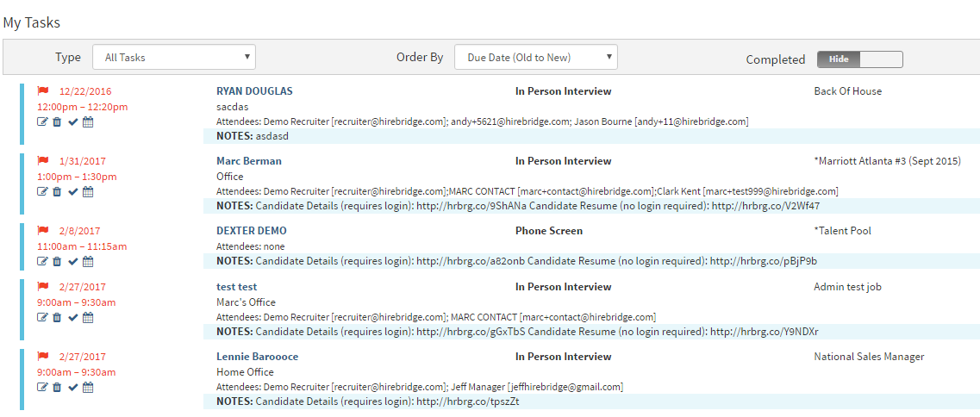980x417 pixels.
Task: Open the Lennie Barooce candidate link
Action: (x=257, y=357)
